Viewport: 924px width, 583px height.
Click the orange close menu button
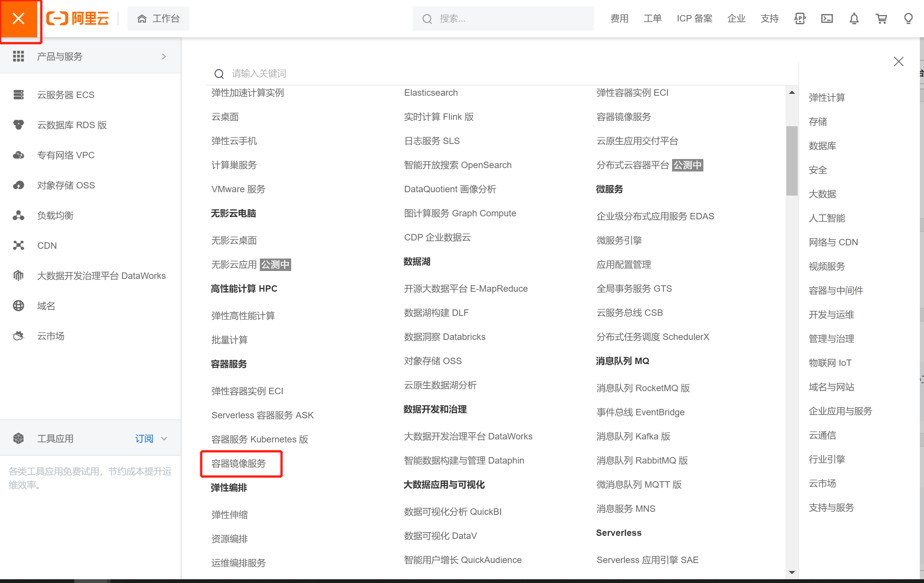18,18
